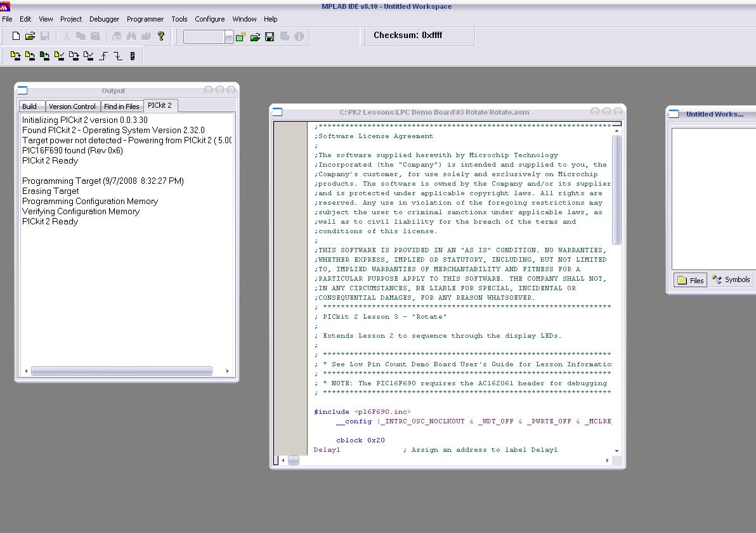
Task: Click the 'Erasing Target' output line
Action: pos(50,191)
